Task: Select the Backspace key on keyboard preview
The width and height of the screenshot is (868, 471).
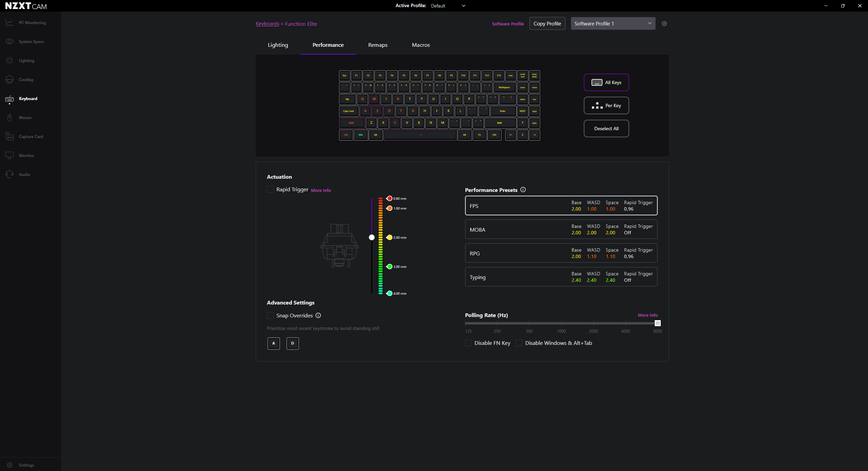Action: [x=504, y=87]
